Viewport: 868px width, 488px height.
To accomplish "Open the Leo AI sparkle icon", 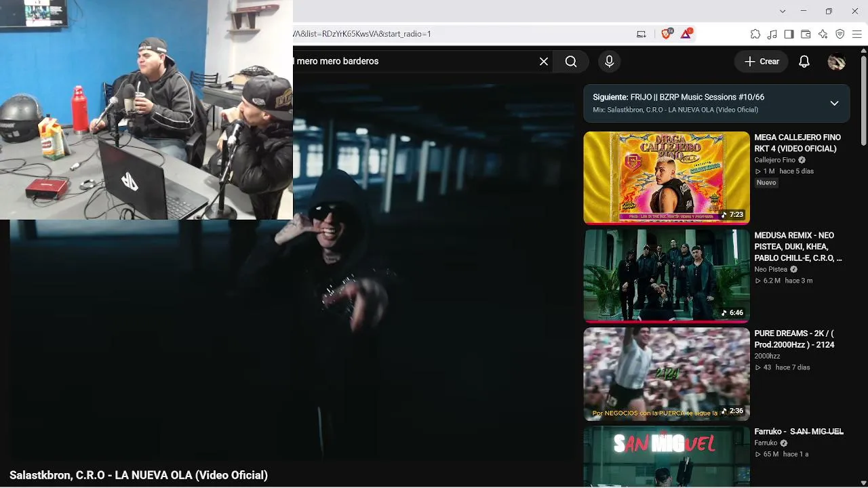I will coord(823,34).
